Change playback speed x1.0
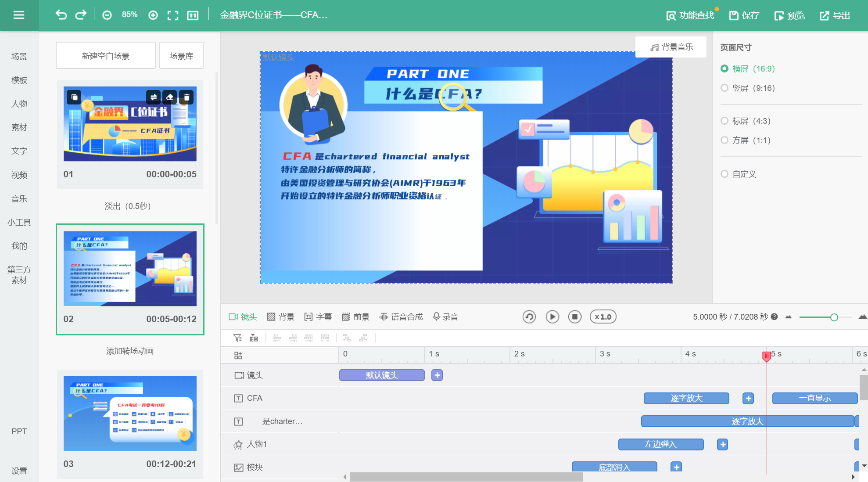This screenshot has width=868, height=482. (x=603, y=317)
